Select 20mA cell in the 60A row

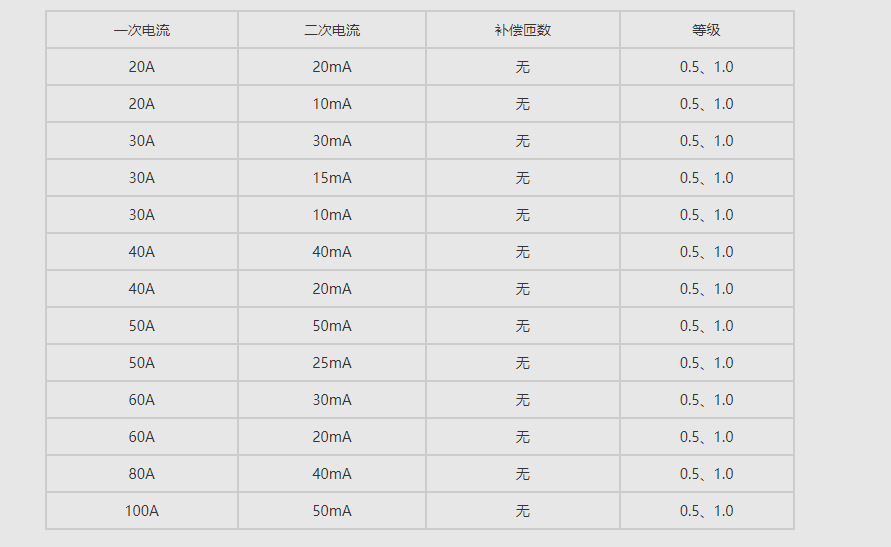[x=332, y=437]
